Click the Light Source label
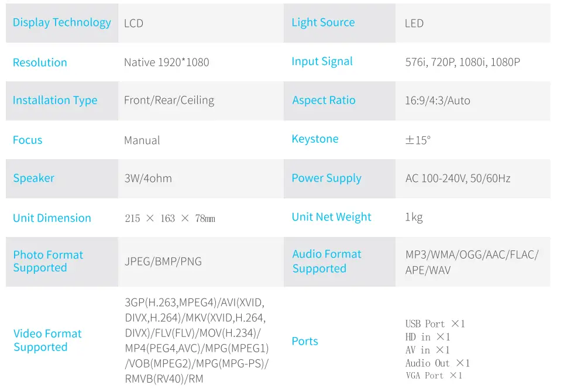This screenshot has height=392, width=564. pyautogui.click(x=323, y=23)
